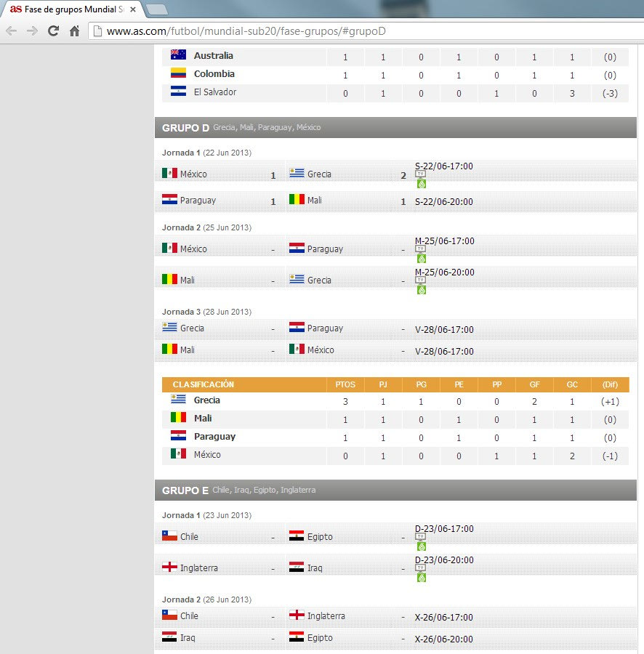
Task: Click the Colombia flag in the standings
Action: click(x=178, y=73)
